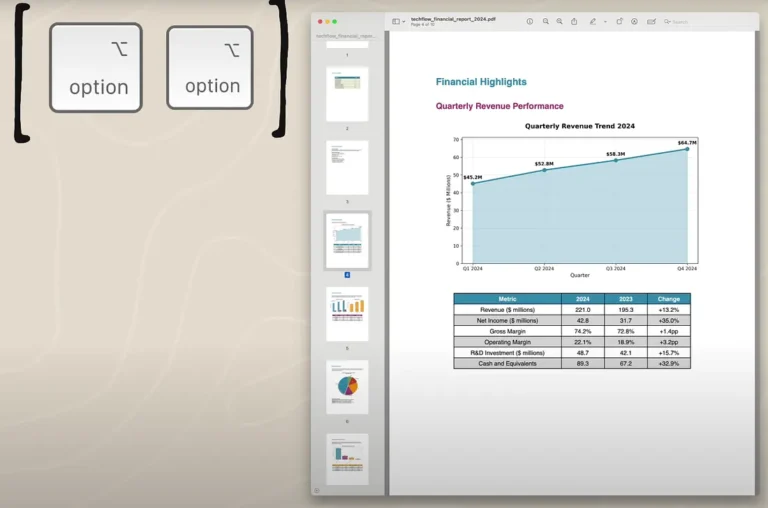
Task: Click the 195.3 value in 2023 column
Action: point(626,310)
